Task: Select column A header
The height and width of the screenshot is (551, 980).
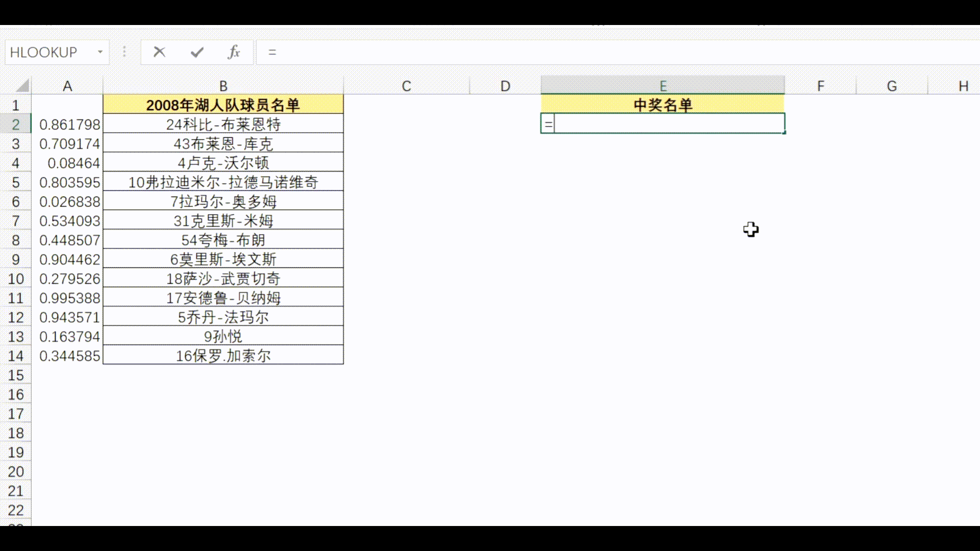Action: click(67, 86)
